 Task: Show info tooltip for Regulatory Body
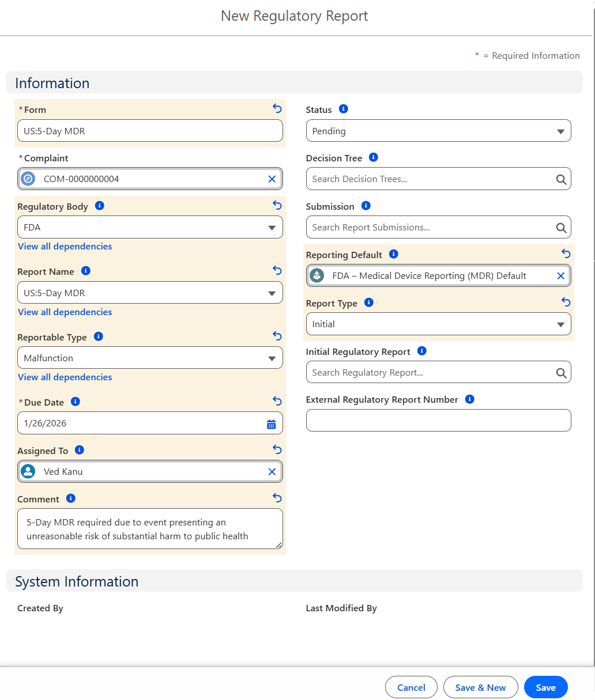(x=100, y=206)
